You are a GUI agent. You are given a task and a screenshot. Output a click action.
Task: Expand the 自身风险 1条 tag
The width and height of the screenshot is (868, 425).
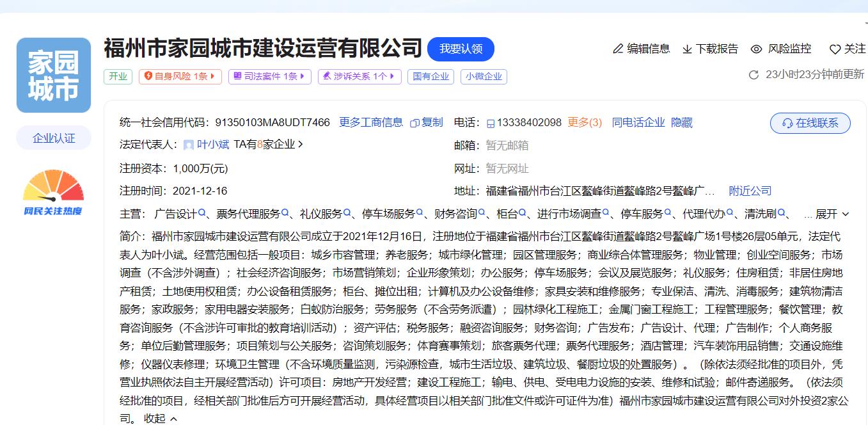pyautogui.click(x=180, y=76)
